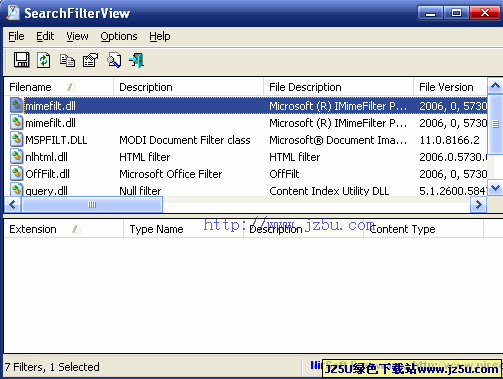Image resolution: width=503 pixels, height=379 pixels.
Task: Maximize the SearchFilterView window
Action: 456,13
